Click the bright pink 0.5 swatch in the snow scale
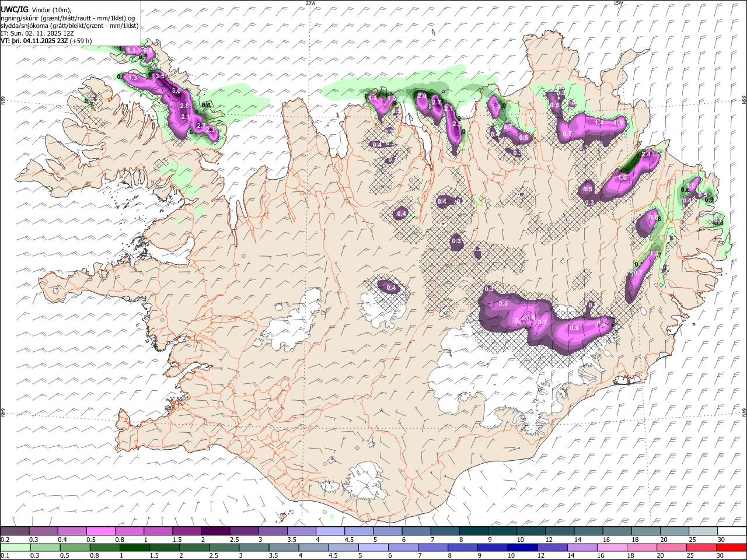747x560 pixels. (x=100, y=531)
